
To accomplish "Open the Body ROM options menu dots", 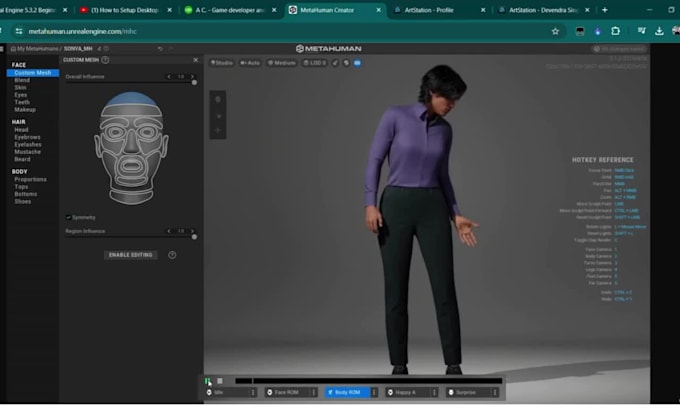I will point(374,392).
